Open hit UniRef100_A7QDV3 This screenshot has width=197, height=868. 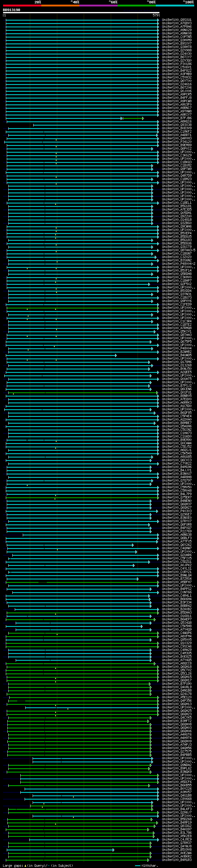(x=176, y=23)
